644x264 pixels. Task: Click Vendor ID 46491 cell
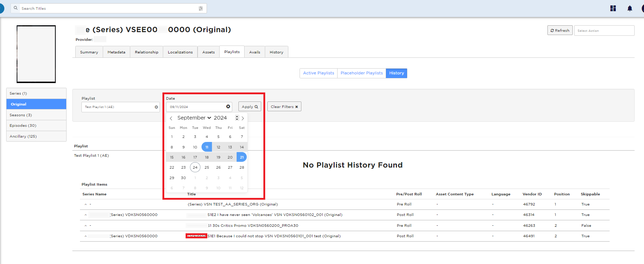tap(529, 236)
